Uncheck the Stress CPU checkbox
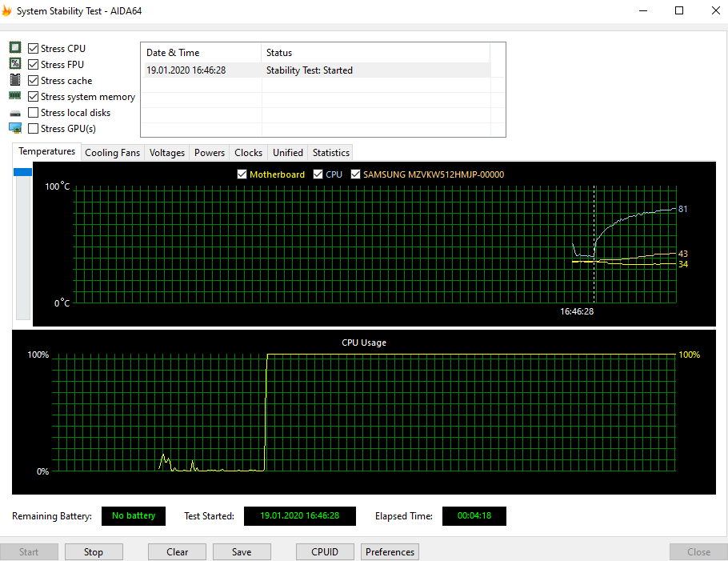 point(33,48)
